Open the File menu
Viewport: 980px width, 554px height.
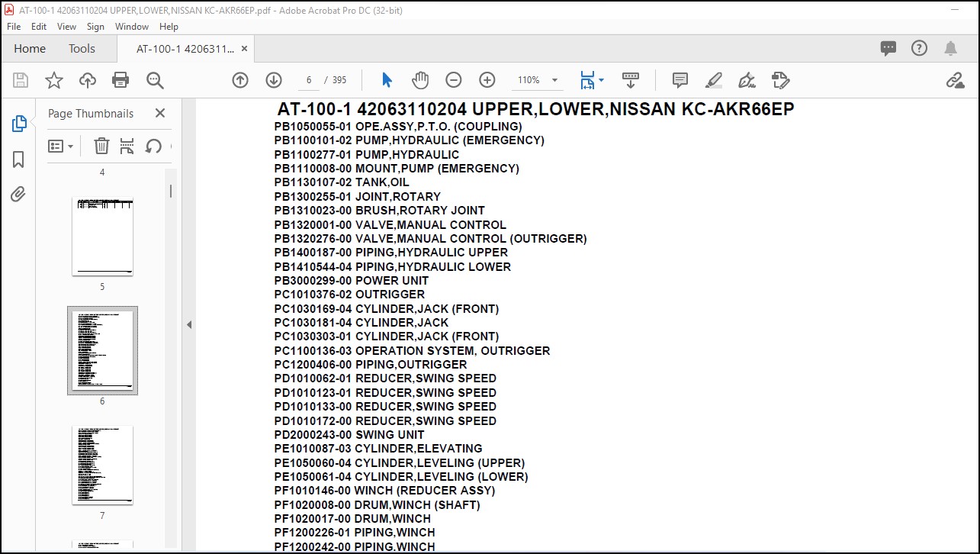pos(14,26)
